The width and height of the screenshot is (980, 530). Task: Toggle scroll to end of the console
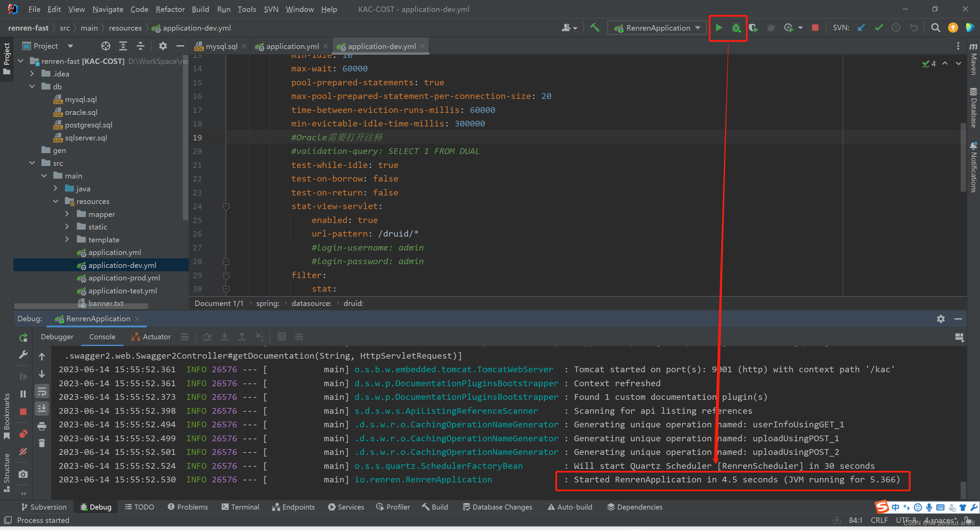point(42,409)
